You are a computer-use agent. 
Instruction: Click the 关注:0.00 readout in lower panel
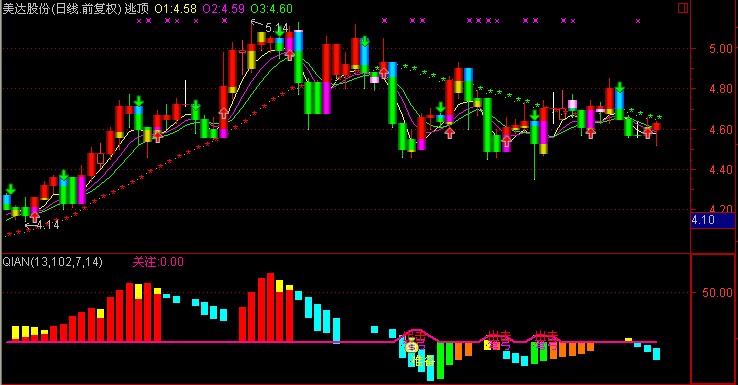158,262
